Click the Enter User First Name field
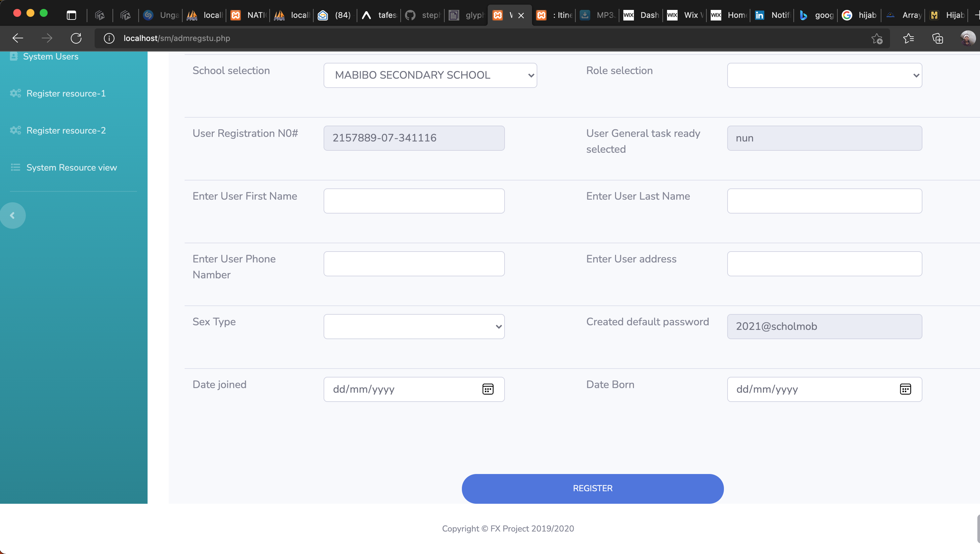 pos(414,201)
